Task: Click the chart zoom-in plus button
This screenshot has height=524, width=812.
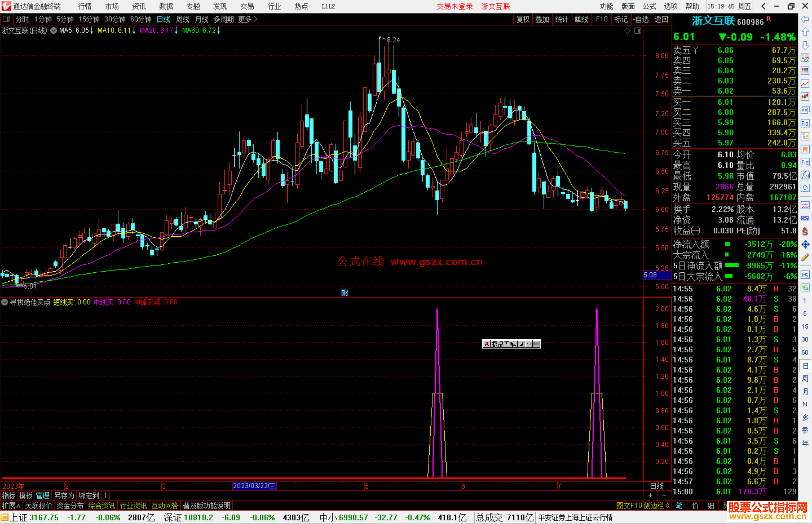Action: (x=651, y=495)
